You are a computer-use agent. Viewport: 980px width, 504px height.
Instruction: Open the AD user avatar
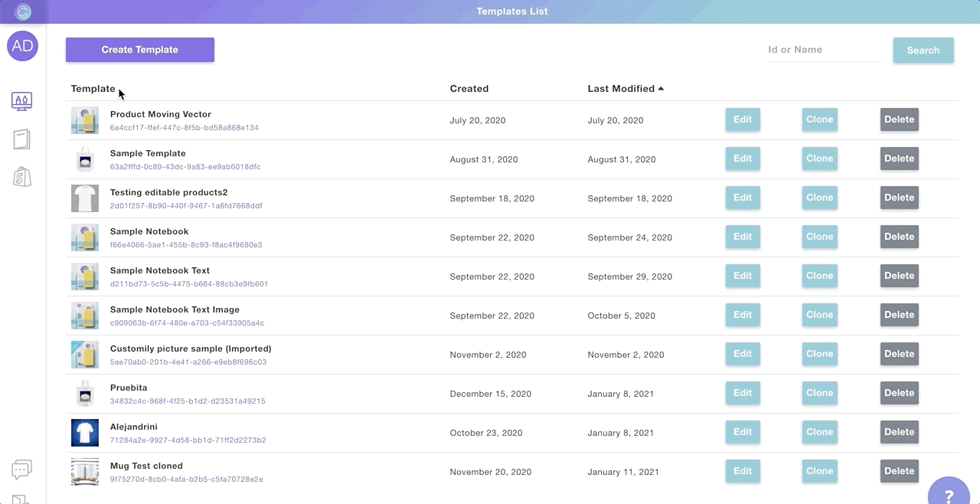coord(22,46)
